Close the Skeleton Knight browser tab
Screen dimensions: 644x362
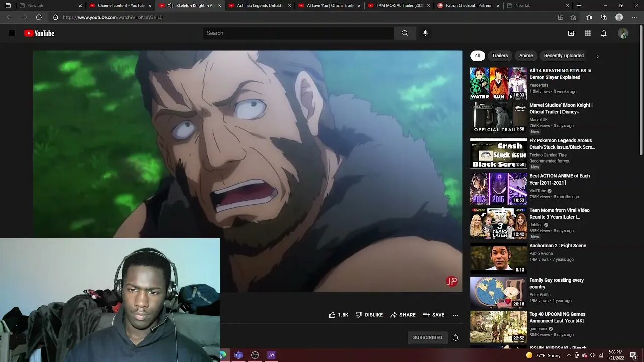219,6
